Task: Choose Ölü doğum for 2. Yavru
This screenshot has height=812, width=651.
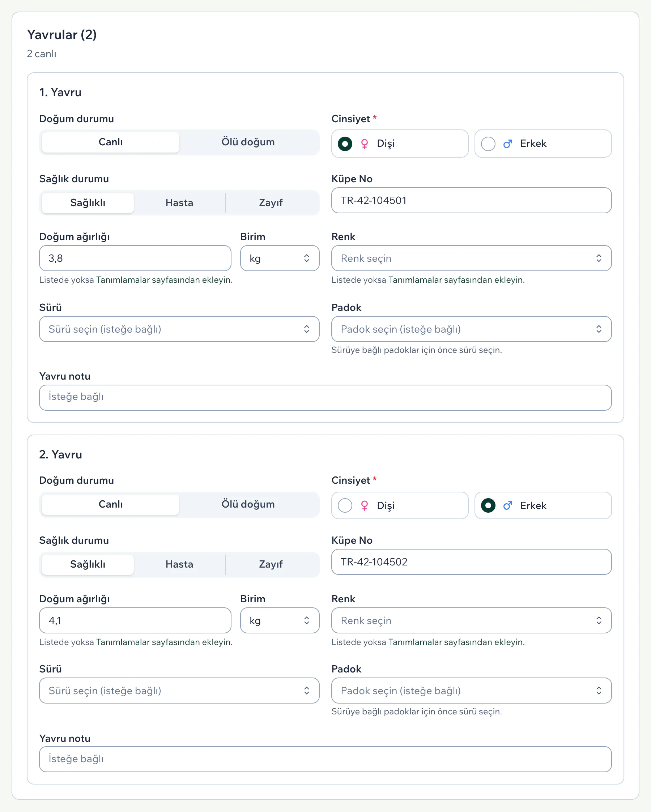Action: (248, 504)
